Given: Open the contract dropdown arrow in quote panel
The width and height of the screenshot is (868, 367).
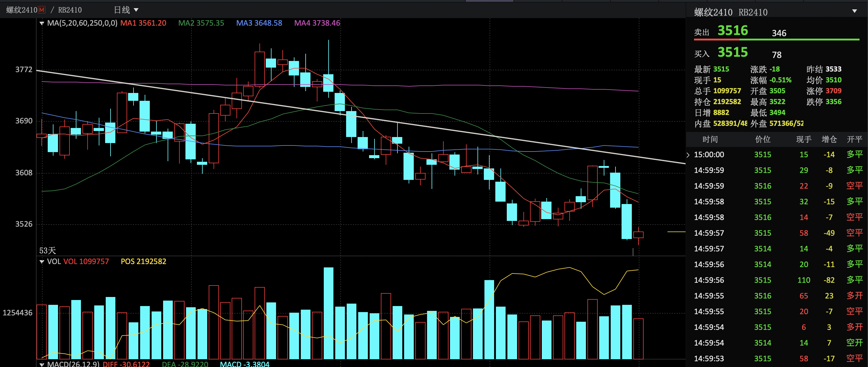Looking at the screenshot, I should (x=854, y=11).
